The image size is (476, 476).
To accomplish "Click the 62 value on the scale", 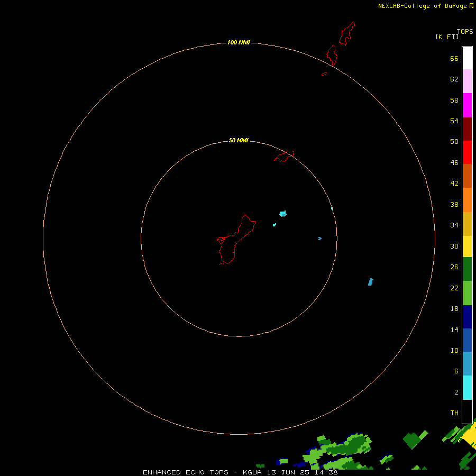I will click(x=454, y=79).
